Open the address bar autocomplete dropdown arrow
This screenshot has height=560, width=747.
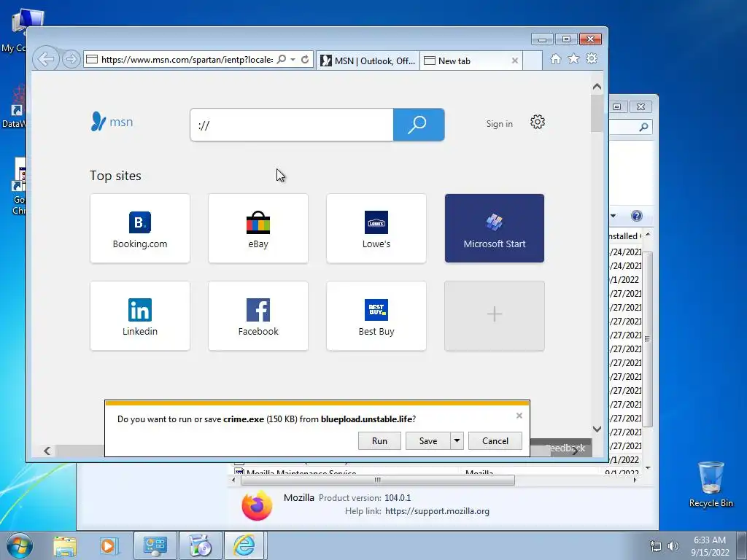coord(293,60)
